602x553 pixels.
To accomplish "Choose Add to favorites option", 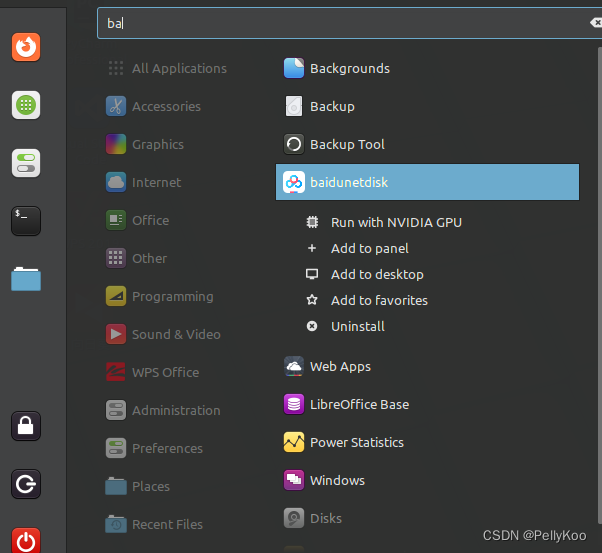I will point(367,300).
